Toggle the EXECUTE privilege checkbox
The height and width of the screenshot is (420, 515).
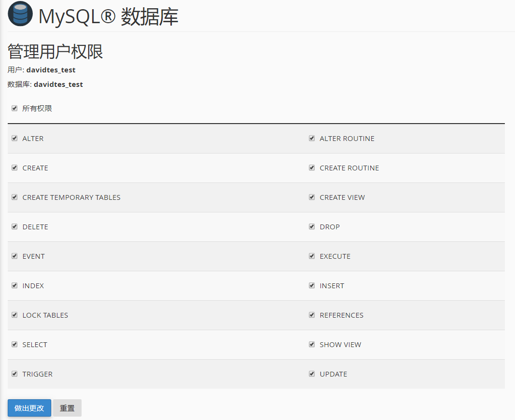pos(312,256)
